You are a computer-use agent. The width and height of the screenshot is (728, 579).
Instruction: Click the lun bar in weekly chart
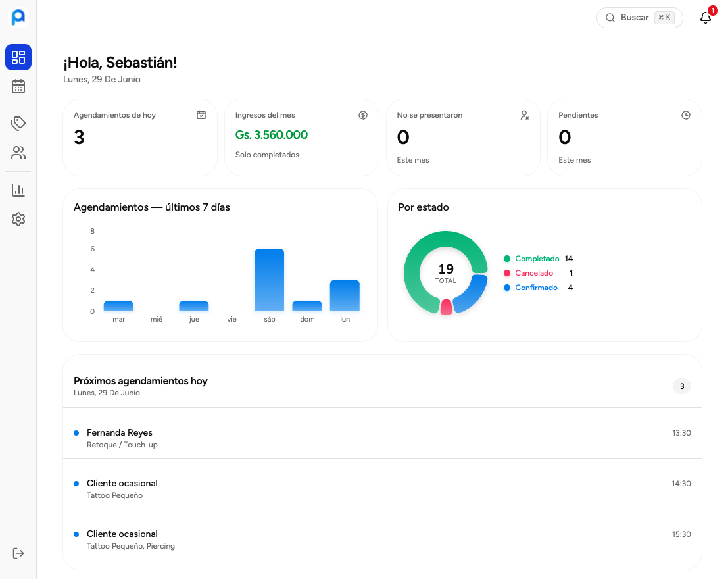tap(345, 295)
